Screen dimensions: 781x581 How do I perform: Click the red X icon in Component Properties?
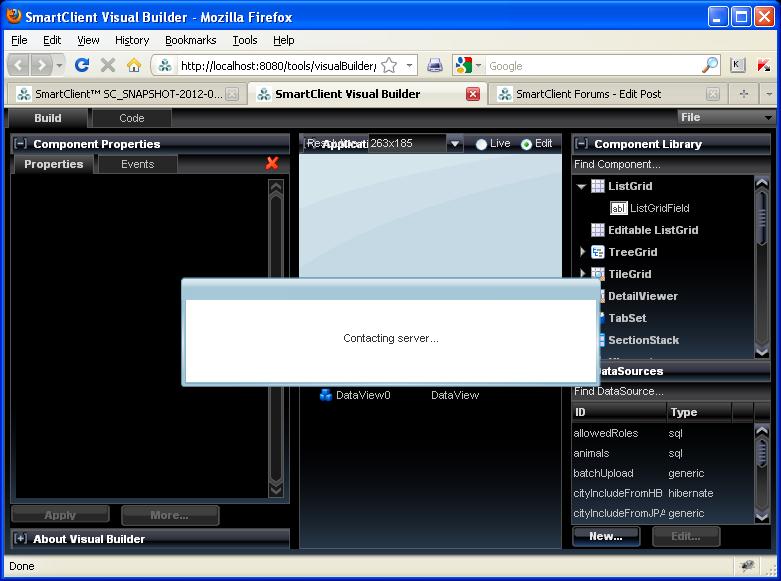point(272,163)
